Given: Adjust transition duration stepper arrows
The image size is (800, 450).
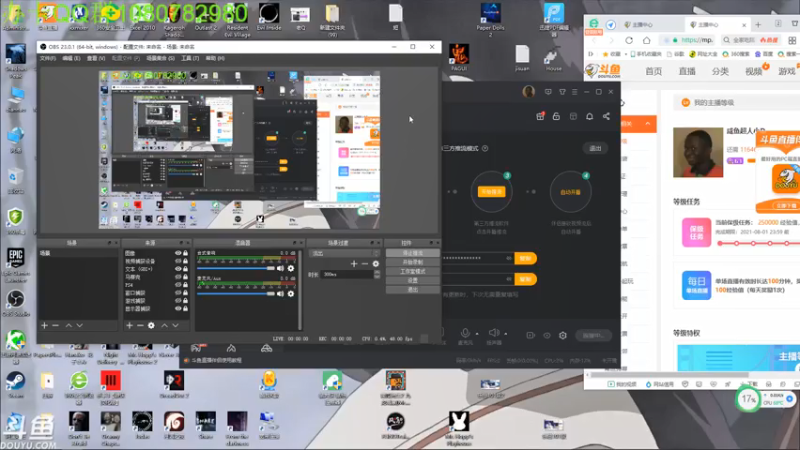Looking at the screenshot, I should (x=377, y=274).
